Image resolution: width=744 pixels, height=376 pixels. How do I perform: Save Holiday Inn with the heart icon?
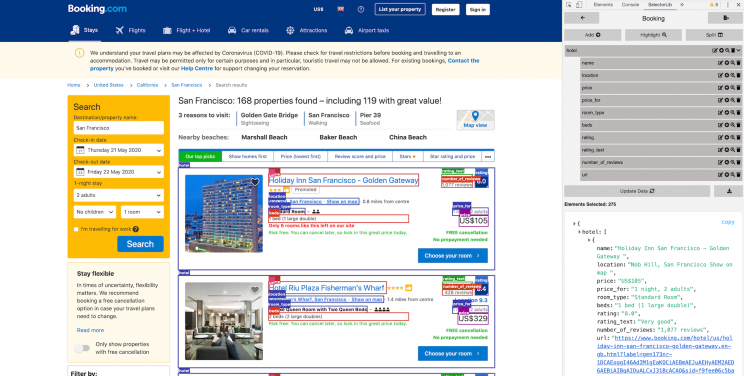point(255,182)
